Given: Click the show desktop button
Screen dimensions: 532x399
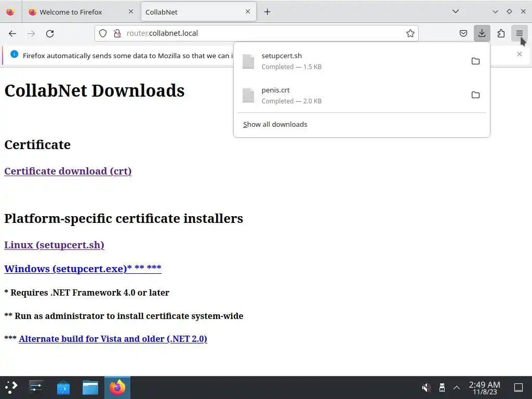Looking at the screenshot, I should pyautogui.click(x=518, y=388).
